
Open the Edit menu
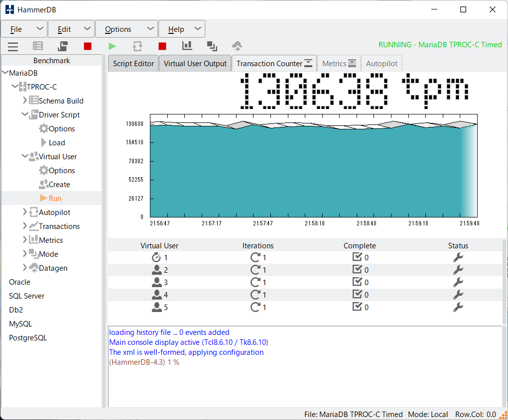click(x=71, y=29)
